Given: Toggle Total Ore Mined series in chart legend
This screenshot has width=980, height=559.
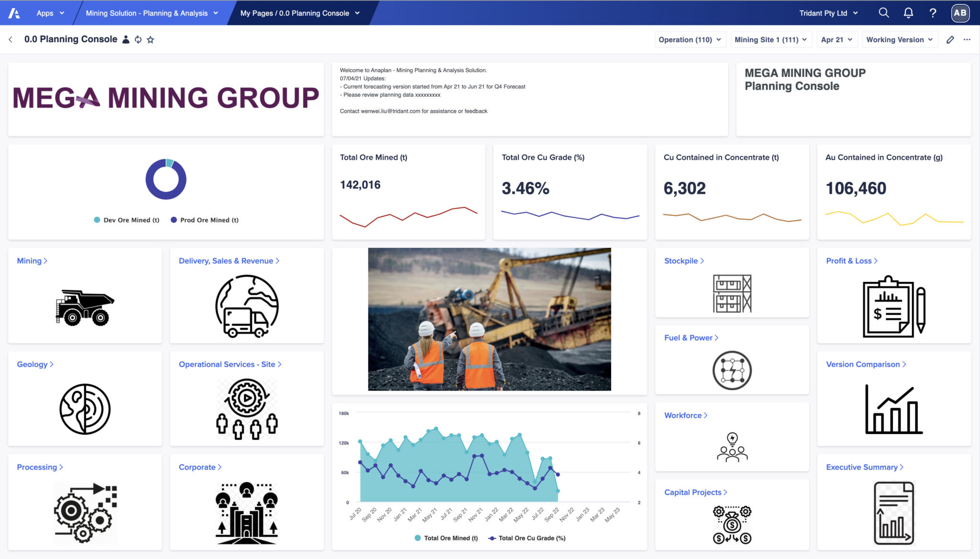Looking at the screenshot, I should click(x=445, y=538).
